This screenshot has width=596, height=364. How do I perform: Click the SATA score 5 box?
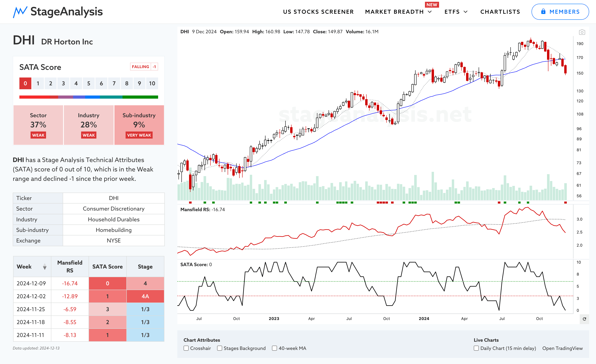pyautogui.click(x=89, y=83)
